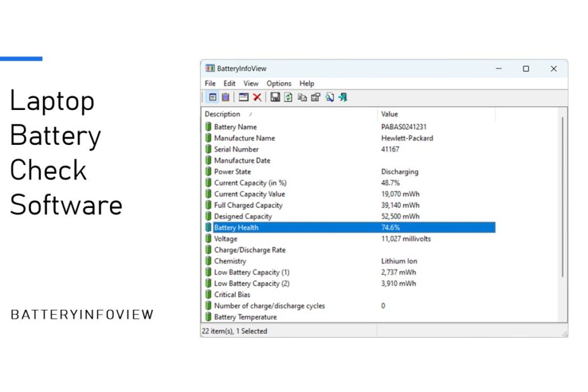588x392 pixels.
Task: Select the Battery Name row
Action: (x=349, y=127)
